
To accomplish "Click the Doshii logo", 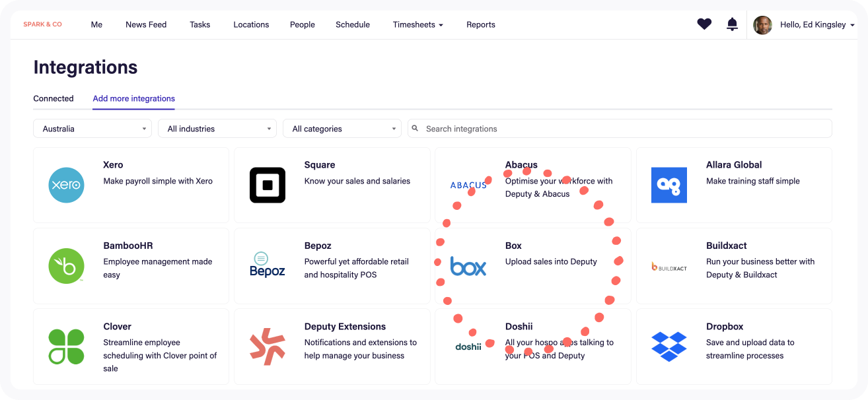I will tap(468, 347).
